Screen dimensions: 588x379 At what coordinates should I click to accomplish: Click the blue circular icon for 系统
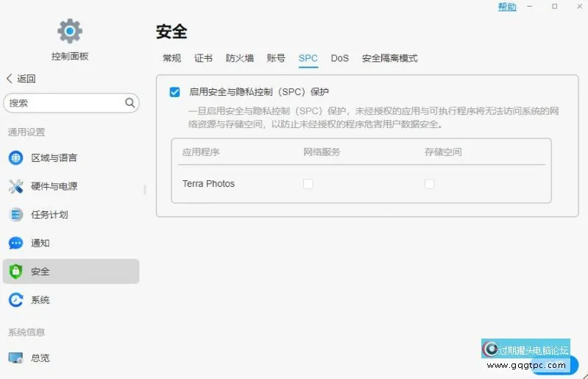(15, 300)
